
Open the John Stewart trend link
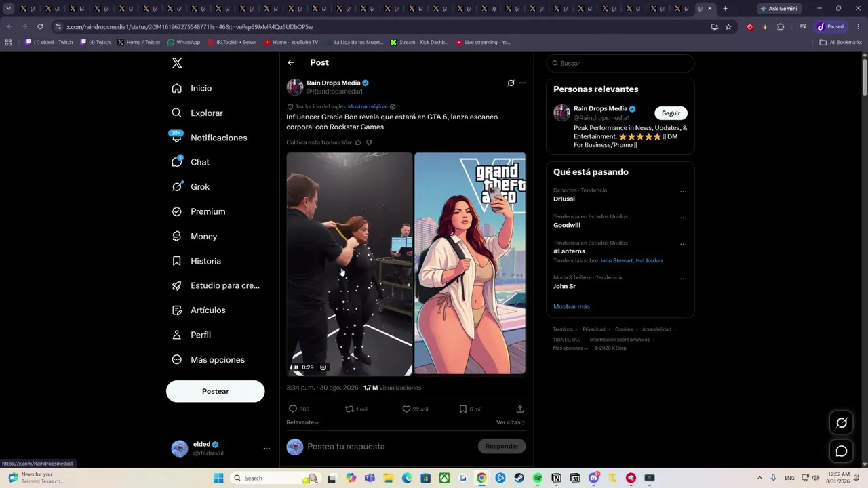(x=616, y=261)
